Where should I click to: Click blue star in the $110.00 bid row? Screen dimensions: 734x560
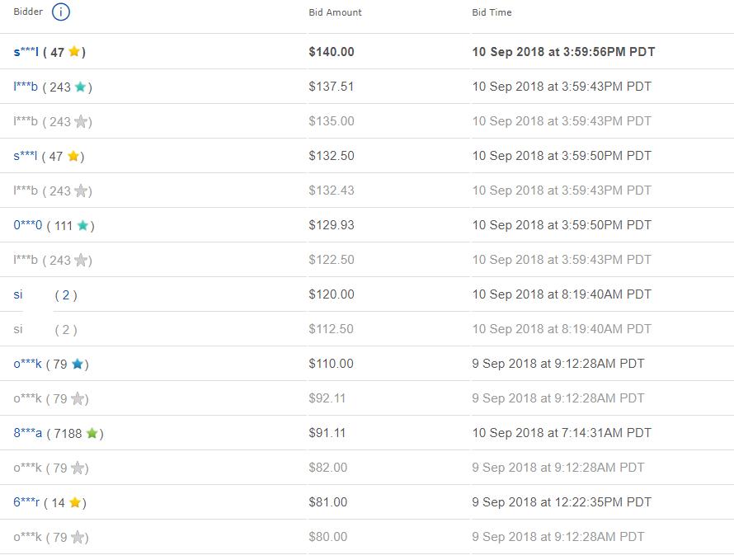click(x=78, y=364)
